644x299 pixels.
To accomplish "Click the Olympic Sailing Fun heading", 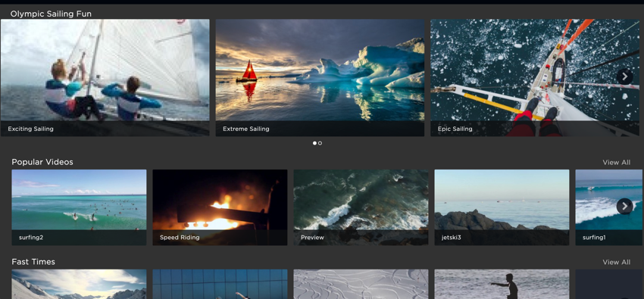I will (x=51, y=14).
